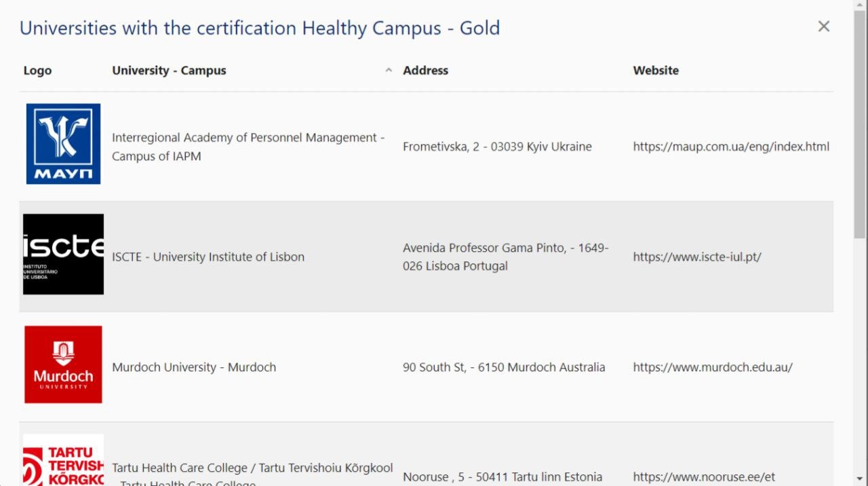Open the iscte-iul.pt website link
868x486 pixels.
[x=696, y=257]
